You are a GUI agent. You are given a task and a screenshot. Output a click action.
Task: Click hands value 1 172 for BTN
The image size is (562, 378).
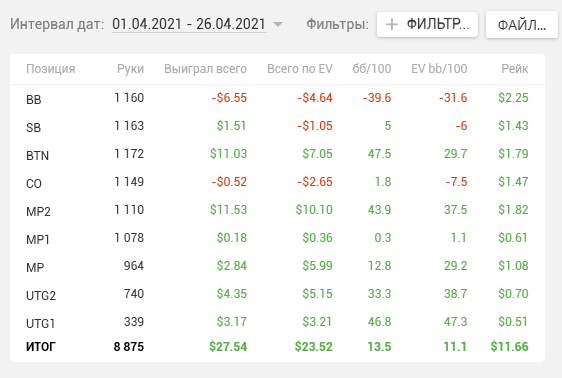point(129,153)
